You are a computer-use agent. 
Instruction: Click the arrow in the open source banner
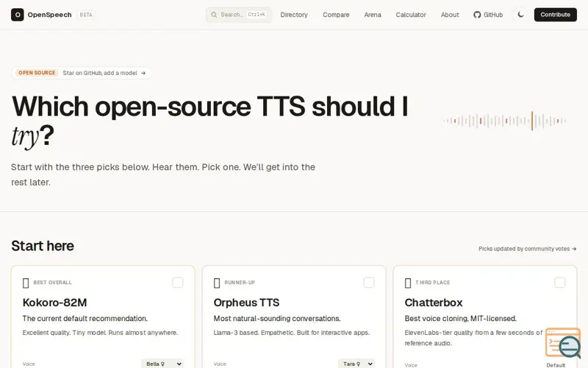coord(143,73)
